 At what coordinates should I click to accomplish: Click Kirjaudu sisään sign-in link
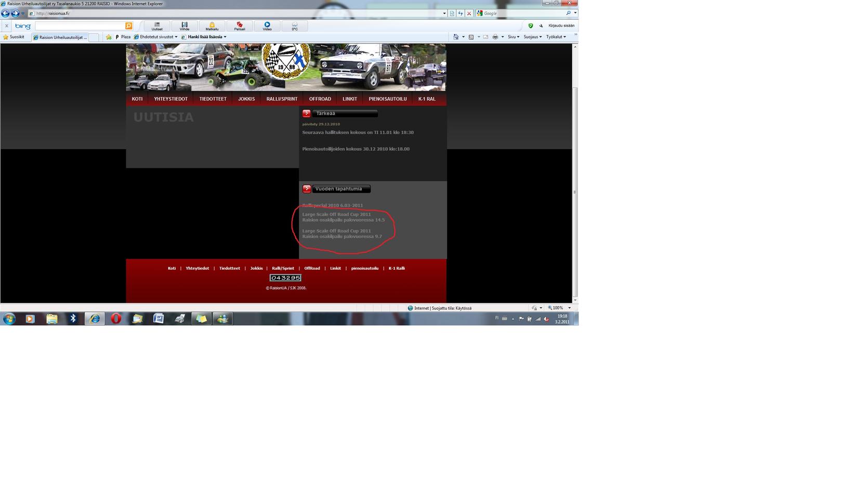point(561,25)
